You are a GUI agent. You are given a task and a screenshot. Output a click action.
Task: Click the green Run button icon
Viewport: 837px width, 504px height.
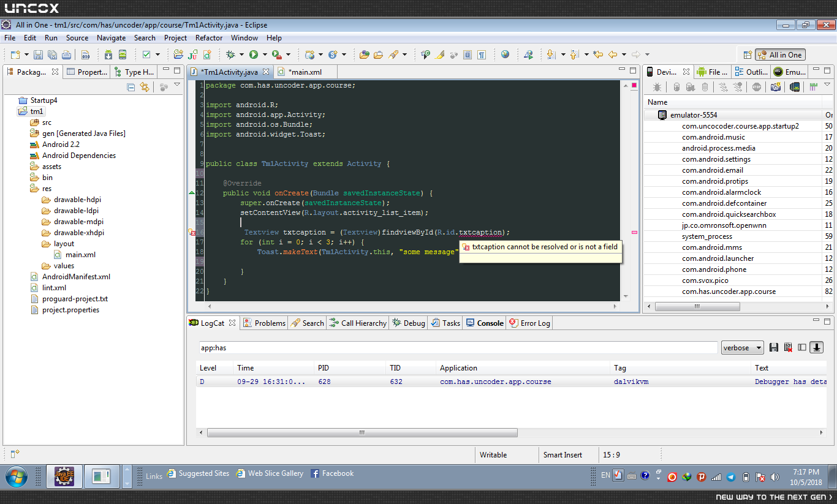pos(253,55)
